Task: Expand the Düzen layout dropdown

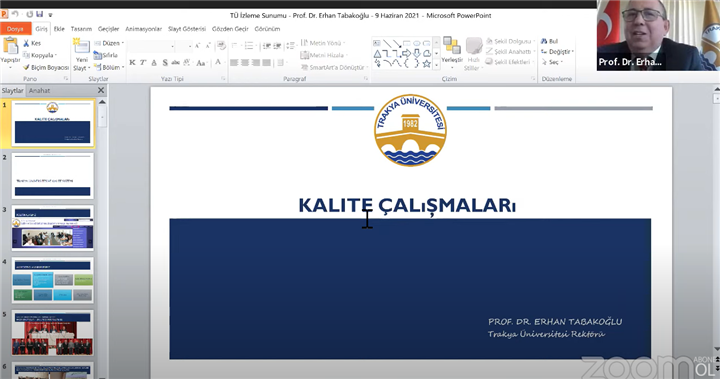Action: pos(109,43)
